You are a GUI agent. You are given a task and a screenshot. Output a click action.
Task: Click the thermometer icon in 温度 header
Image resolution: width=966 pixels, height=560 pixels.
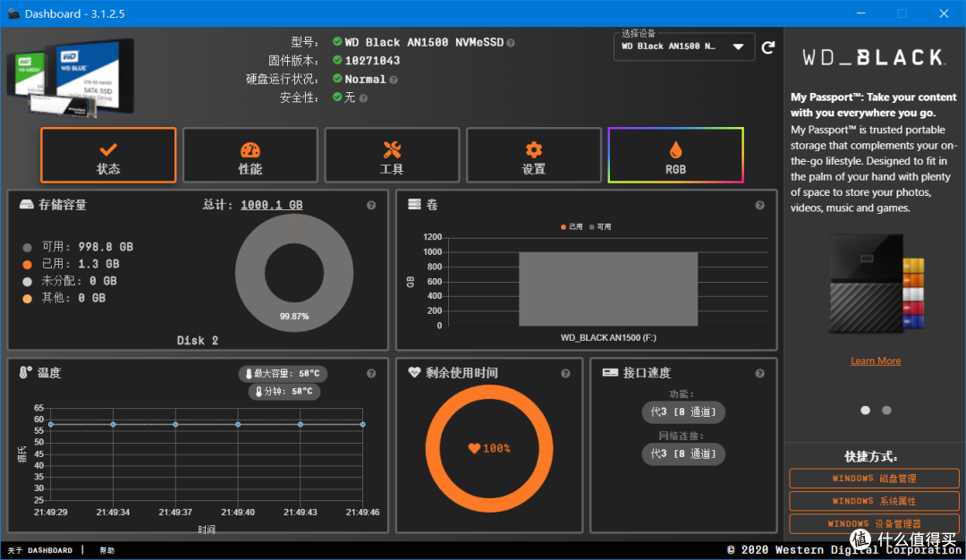[x=25, y=372]
